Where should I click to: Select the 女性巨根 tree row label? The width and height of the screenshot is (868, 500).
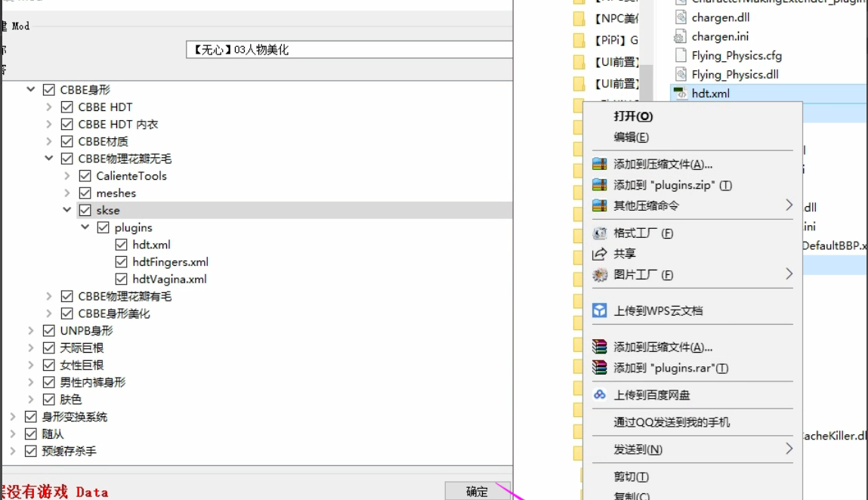[82, 366]
